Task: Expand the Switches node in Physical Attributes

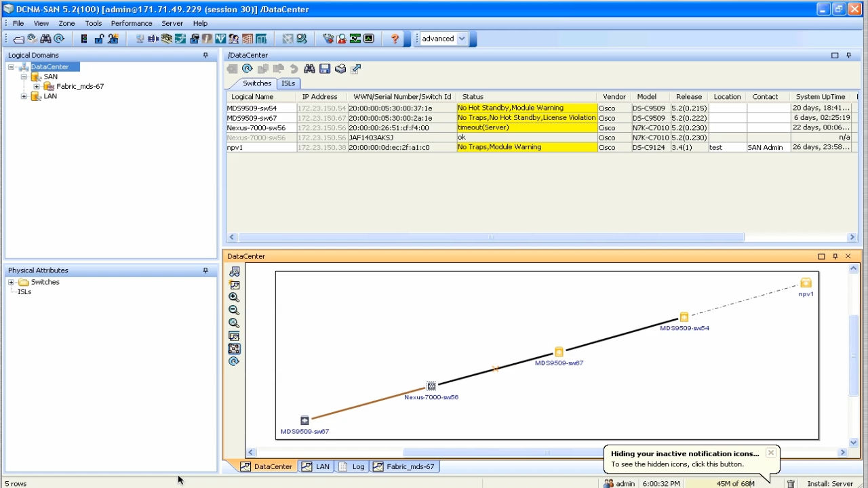Action: 12,282
